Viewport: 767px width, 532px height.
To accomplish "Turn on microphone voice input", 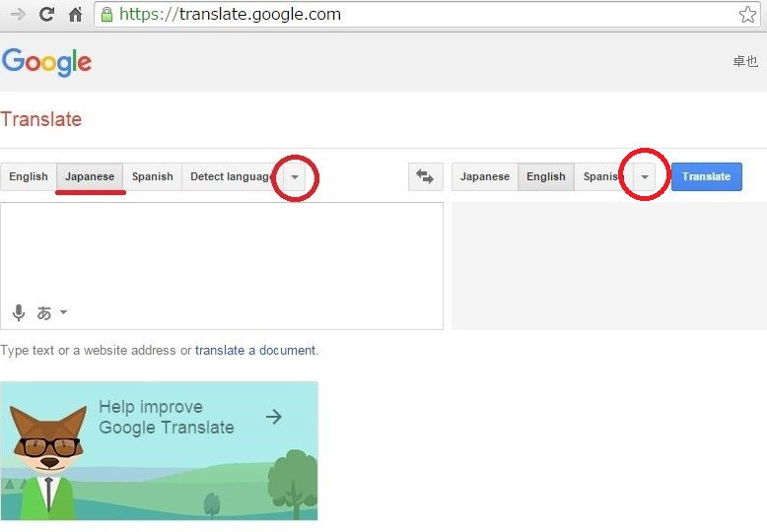I will pos(19,312).
